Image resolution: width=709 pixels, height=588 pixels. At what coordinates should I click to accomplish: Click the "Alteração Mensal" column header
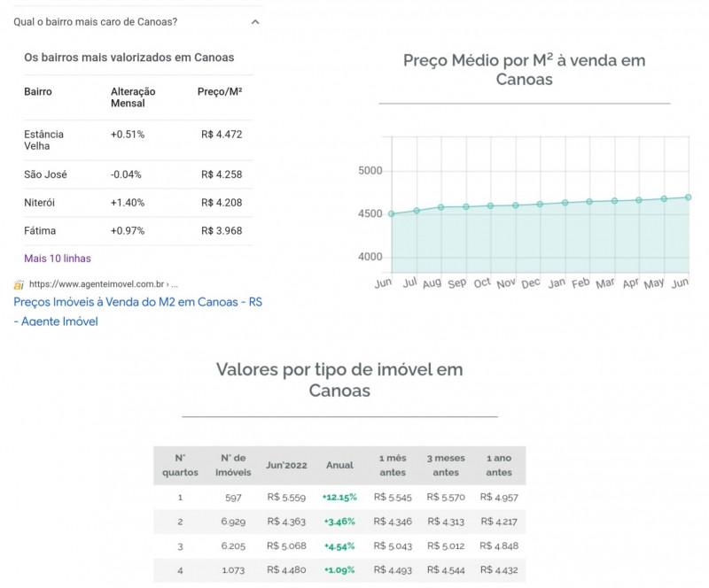click(133, 97)
